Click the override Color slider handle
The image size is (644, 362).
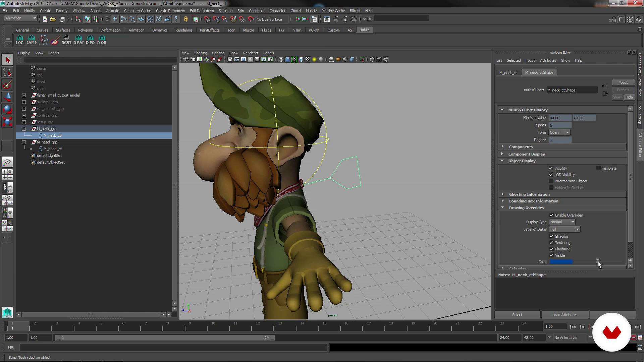click(597, 261)
